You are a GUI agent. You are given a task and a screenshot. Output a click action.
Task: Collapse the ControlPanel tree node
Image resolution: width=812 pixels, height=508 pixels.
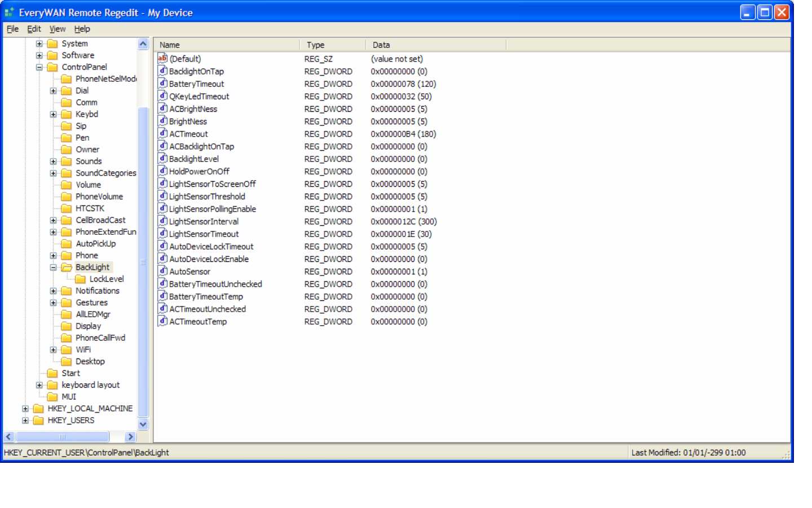click(39, 67)
